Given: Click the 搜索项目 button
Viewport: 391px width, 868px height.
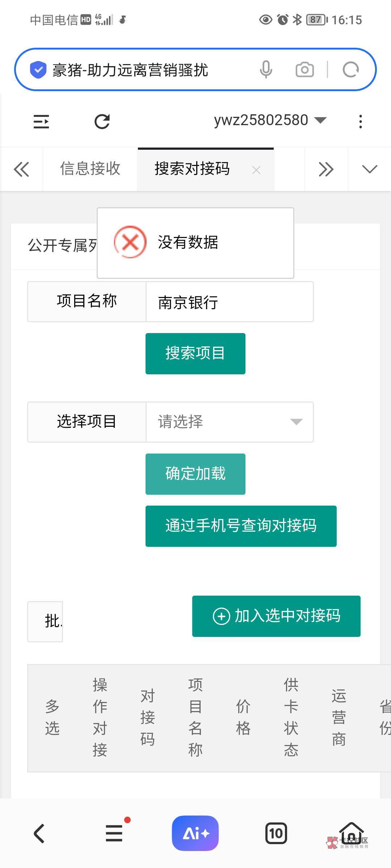Looking at the screenshot, I should click(195, 353).
